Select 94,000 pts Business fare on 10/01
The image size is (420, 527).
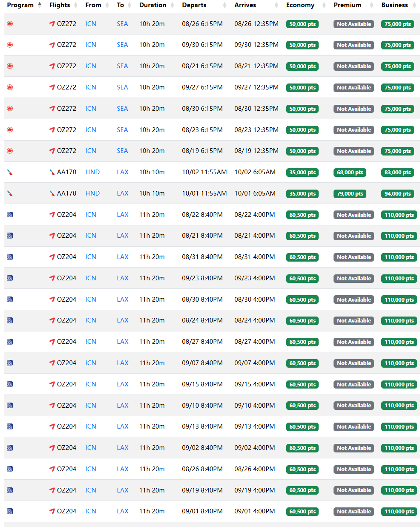coord(397,194)
